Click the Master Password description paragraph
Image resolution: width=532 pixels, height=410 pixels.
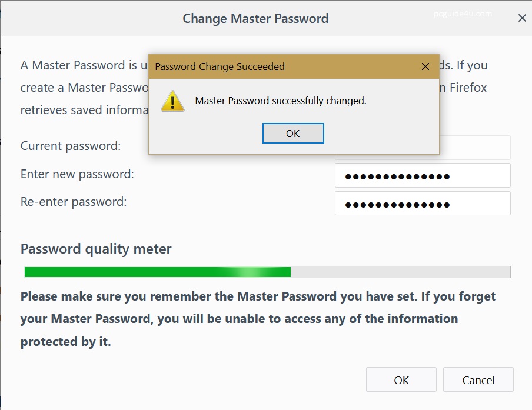82,88
